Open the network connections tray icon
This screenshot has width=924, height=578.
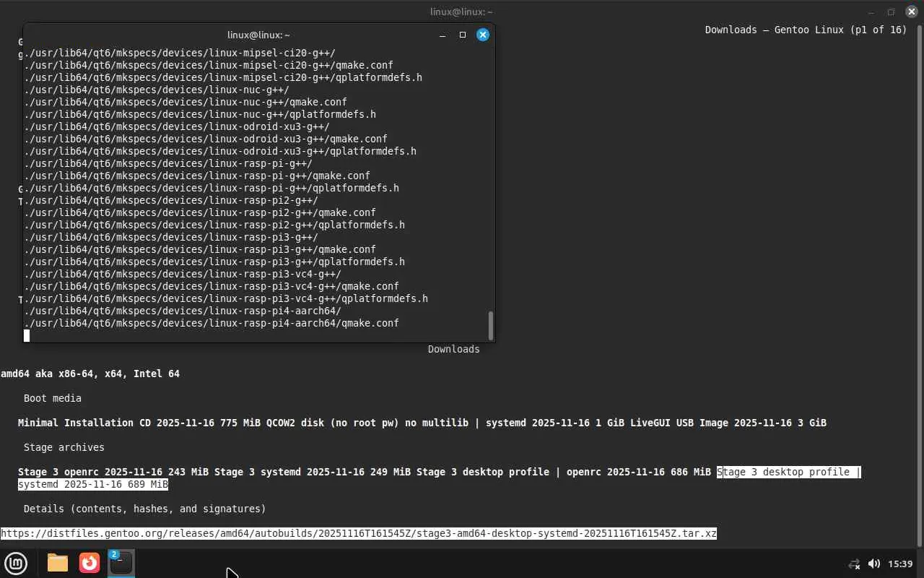point(854,564)
